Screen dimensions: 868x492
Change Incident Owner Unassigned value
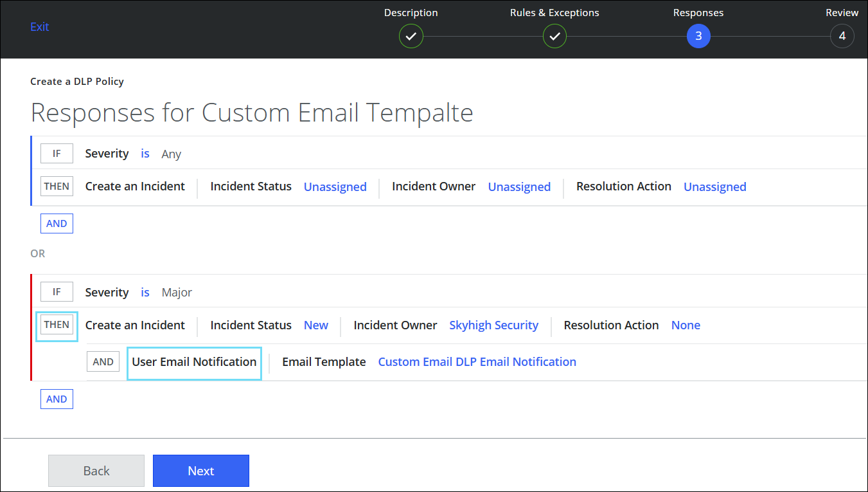519,187
